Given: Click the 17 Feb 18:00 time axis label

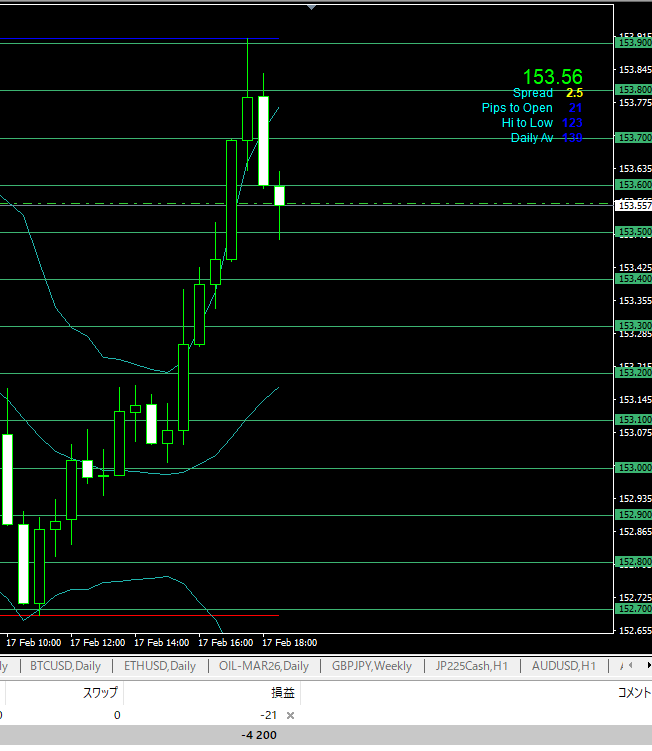Looking at the screenshot, I should (x=289, y=642).
